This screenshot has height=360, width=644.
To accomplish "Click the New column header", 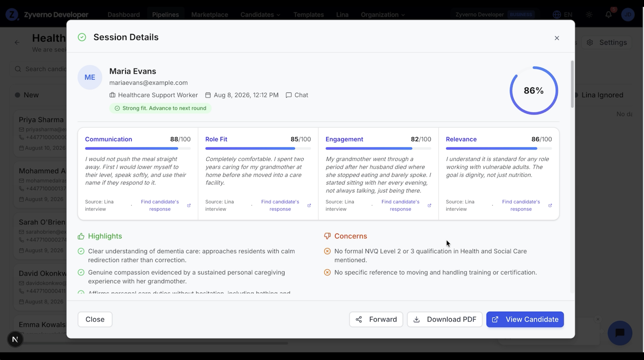I will point(31,95).
